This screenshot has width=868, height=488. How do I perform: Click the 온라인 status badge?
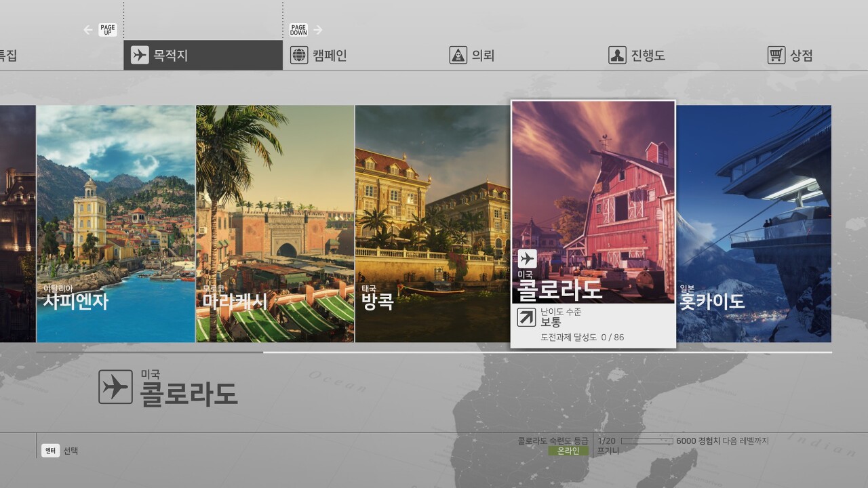point(568,451)
